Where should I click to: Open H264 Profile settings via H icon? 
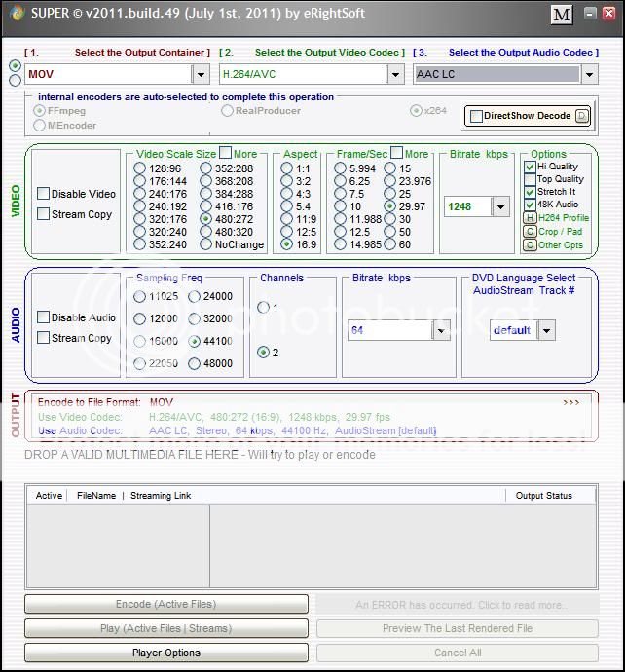click(530, 218)
